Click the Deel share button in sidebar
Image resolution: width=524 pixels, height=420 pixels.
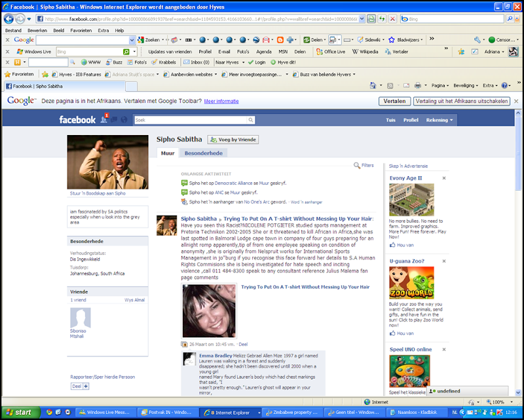80,386
